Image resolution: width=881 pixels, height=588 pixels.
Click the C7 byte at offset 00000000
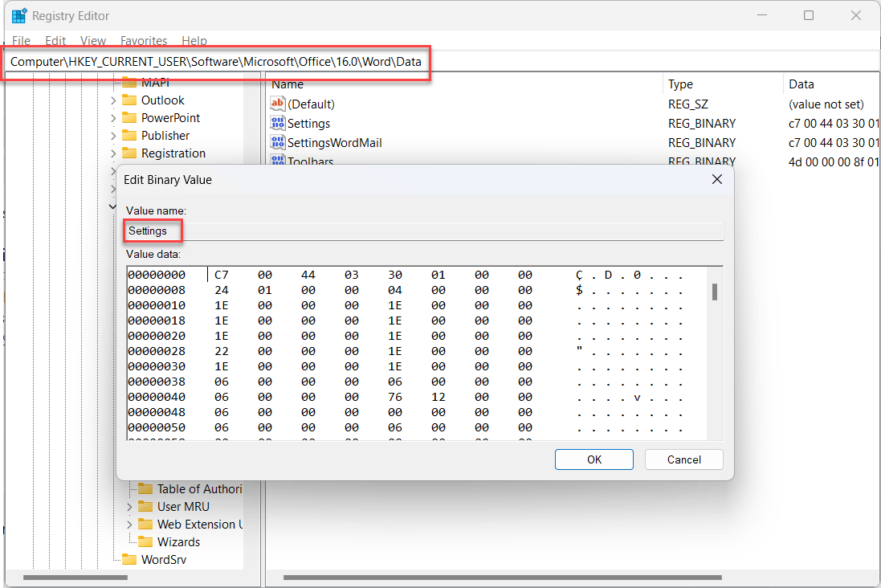pyautogui.click(x=222, y=275)
